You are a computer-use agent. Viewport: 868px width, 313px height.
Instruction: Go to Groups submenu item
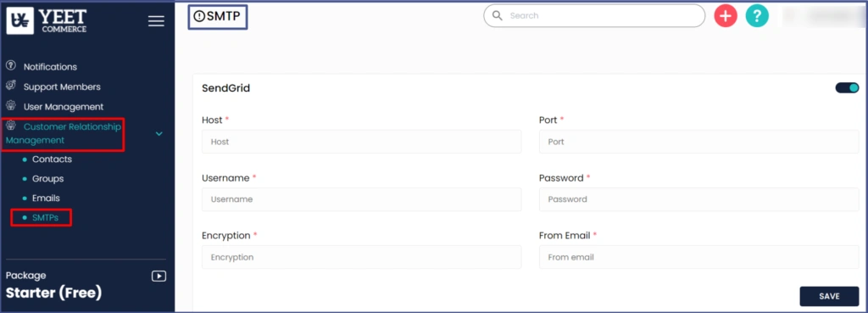[47, 179]
